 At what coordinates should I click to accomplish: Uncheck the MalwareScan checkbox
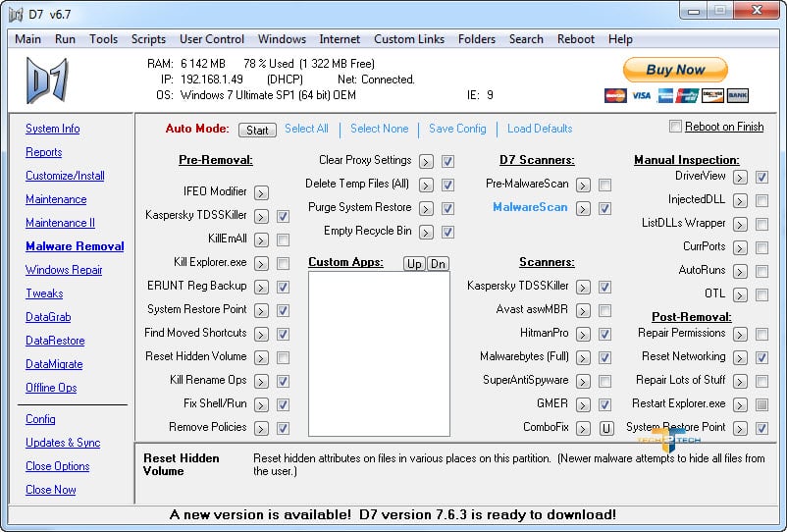pyautogui.click(x=605, y=209)
